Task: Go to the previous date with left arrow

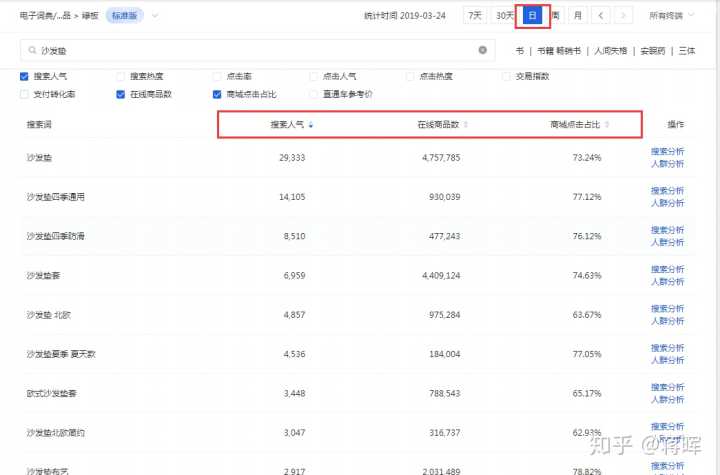Action: click(x=600, y=16)
